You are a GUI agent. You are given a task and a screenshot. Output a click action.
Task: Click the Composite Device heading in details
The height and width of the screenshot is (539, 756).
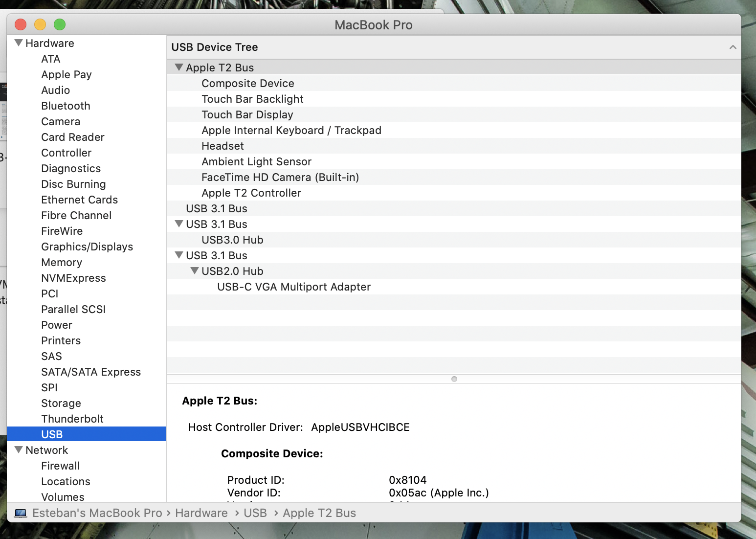tap(272, 453)
